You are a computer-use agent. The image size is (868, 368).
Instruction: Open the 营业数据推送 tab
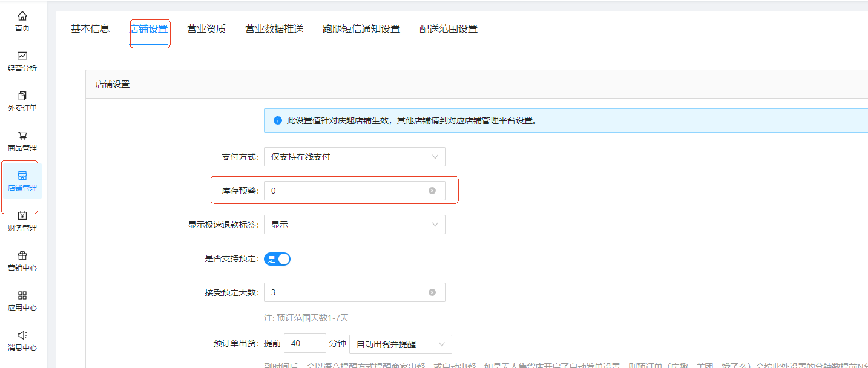(274, 29)
